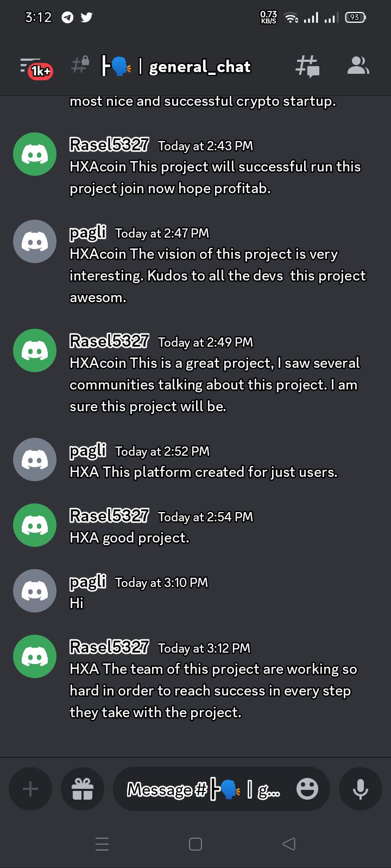Select the message "HXA good project."
The height and width of the screenshot is (868, 391).
pos(129,538)
